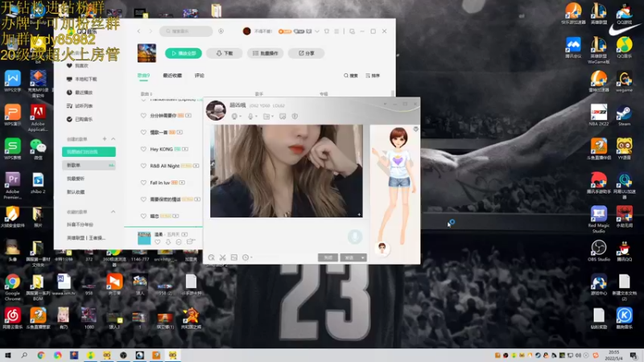
Task: Open message history clock icon in QQ chat
Action: [x=246, y=257]
